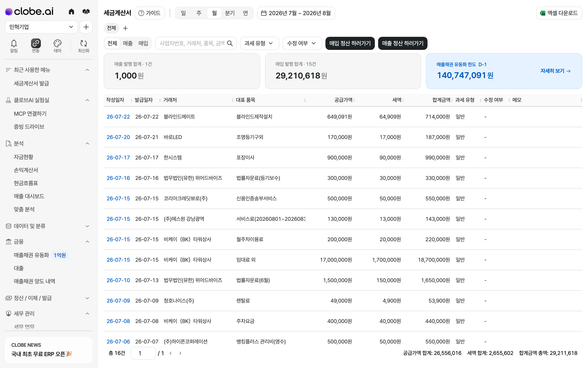Expand the 정산 / 이체 / 발급 section
This screenshot has height=368, width=588.
point(87,298)
